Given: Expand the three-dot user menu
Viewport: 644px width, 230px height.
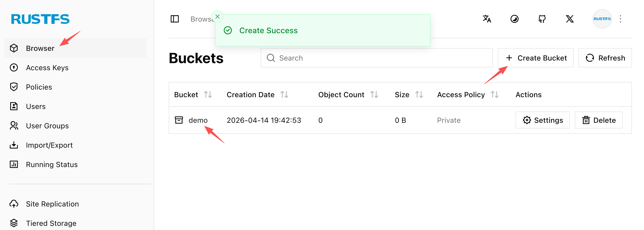Looking at the screenshot, I should click(x=620, y=19).
